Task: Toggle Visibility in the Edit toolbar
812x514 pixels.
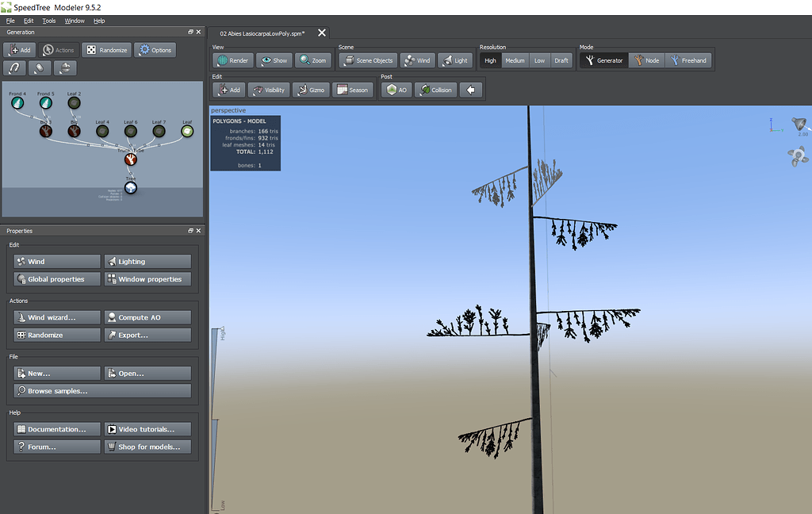Action: [268, 89]
